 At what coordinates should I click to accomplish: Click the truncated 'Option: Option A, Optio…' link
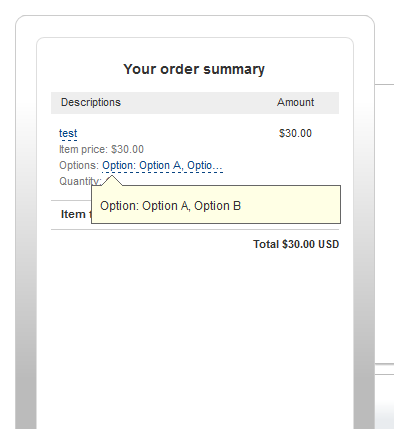(162, 165)
